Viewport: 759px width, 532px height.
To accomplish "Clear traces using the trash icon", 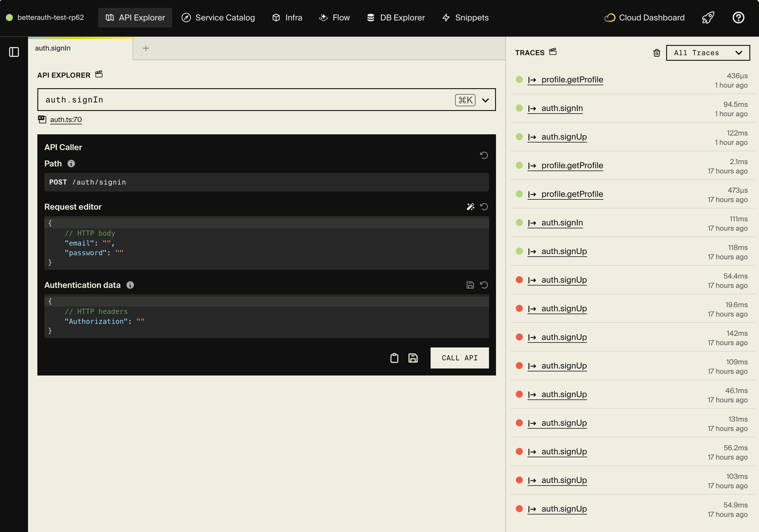I will tap(657, 53).
